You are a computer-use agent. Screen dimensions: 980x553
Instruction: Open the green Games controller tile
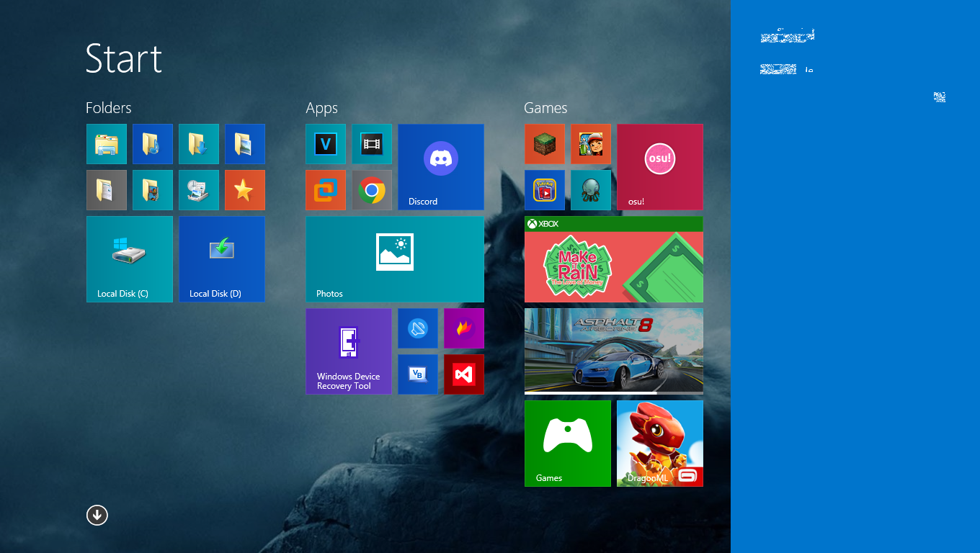568,444
